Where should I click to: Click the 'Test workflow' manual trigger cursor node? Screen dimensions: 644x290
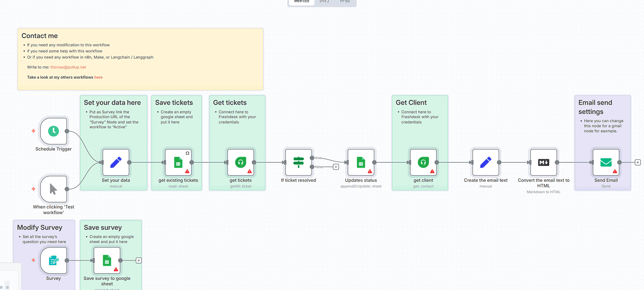click(x=54, y=189)
